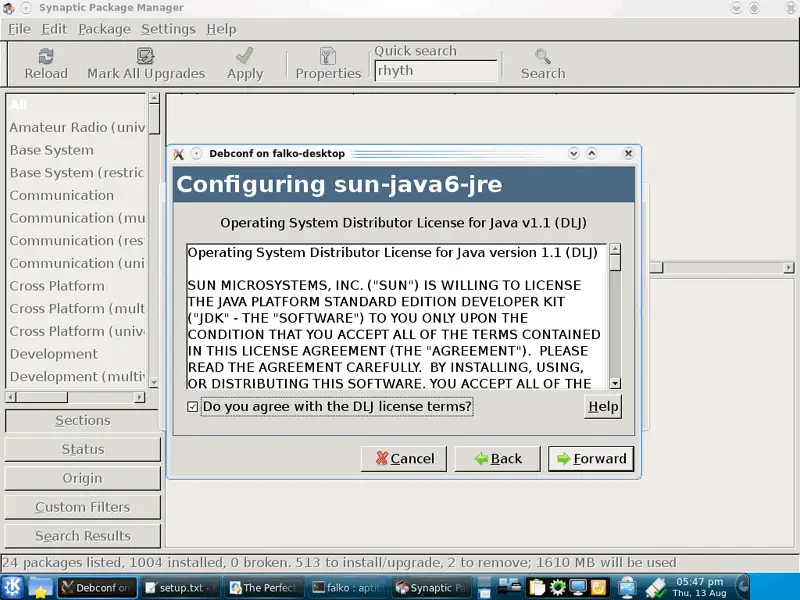Open the KDE K menu launcher
Screen dimensions: 800x600
(12, 587)
